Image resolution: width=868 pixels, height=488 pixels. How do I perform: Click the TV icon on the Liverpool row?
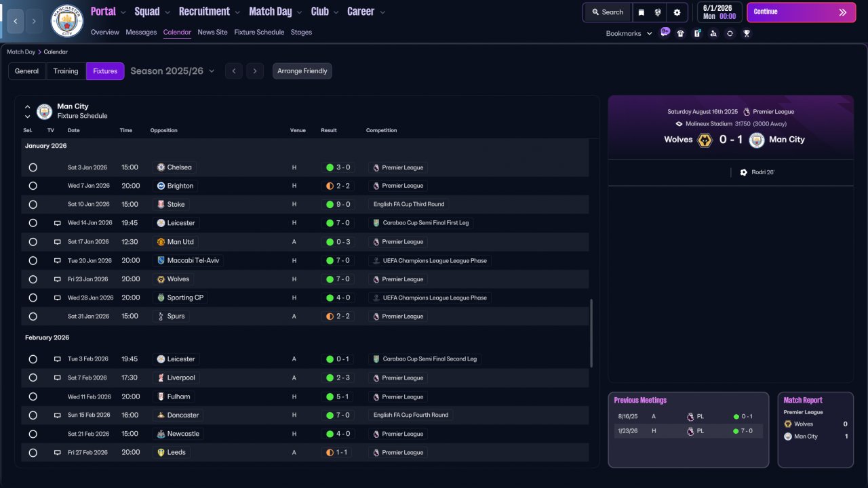58,378
